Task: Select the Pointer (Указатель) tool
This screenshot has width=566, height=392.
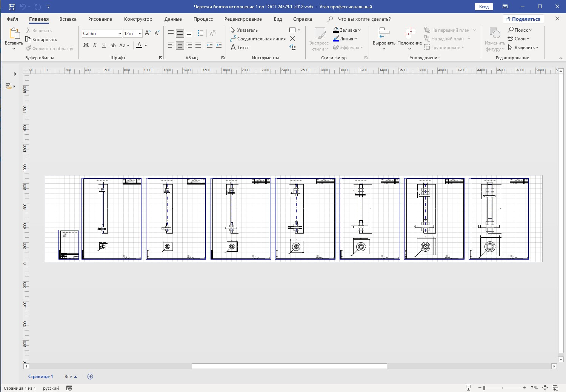Action: click(x=244, y=30)
